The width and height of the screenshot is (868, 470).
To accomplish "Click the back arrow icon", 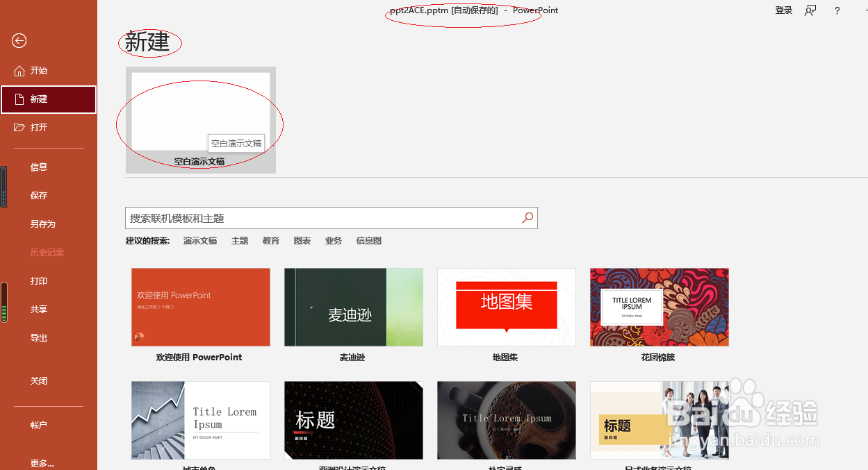I will [x=19, y=41].
